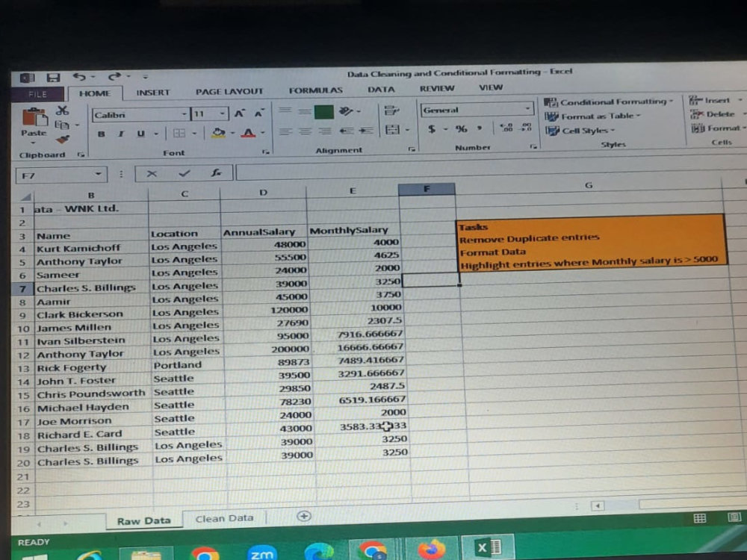This screenshot has height=560, width=747.
Task: Click the Orientation angled text icon
Action: [346, 111]
